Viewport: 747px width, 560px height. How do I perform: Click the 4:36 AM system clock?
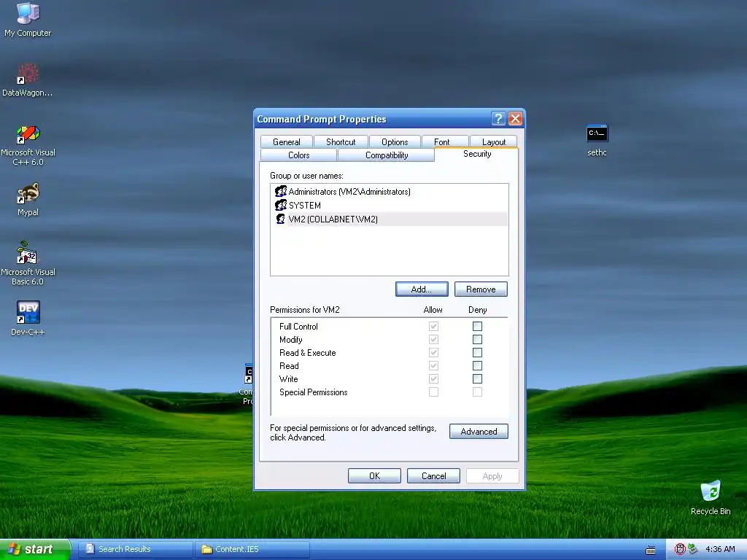coord(720,549)
